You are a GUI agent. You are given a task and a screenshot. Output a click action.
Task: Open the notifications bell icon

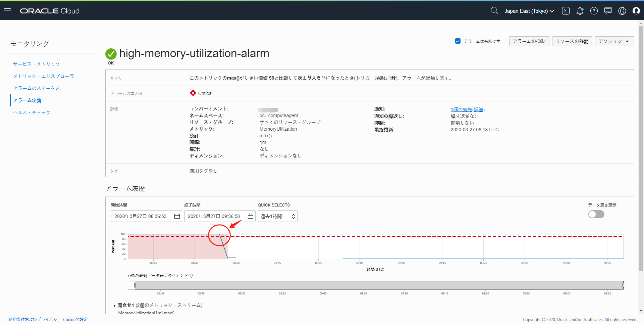click(x=580, y=11)
